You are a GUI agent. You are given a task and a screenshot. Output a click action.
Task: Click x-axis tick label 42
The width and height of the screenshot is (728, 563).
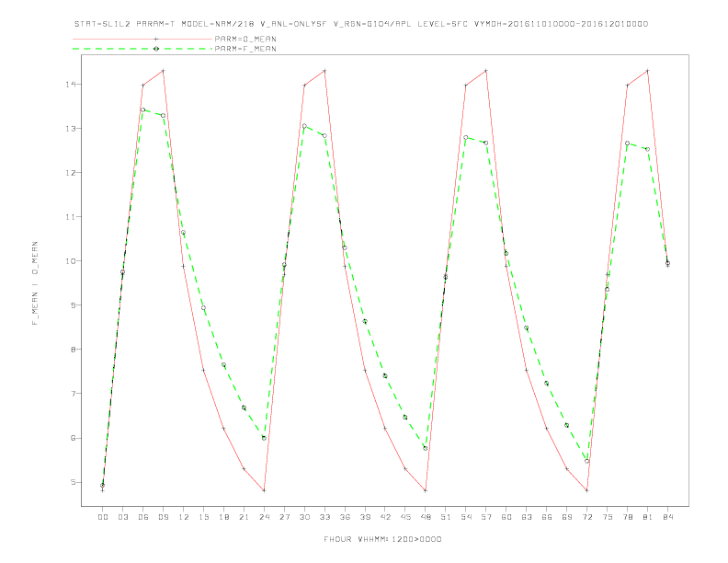[385, 517]
